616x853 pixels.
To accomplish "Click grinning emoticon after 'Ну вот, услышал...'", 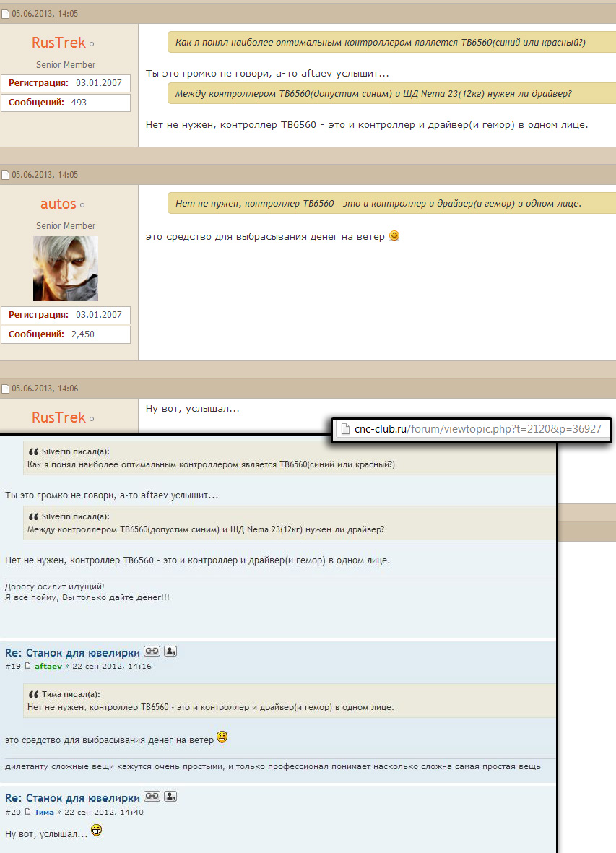I will click(x=96, y=830).
